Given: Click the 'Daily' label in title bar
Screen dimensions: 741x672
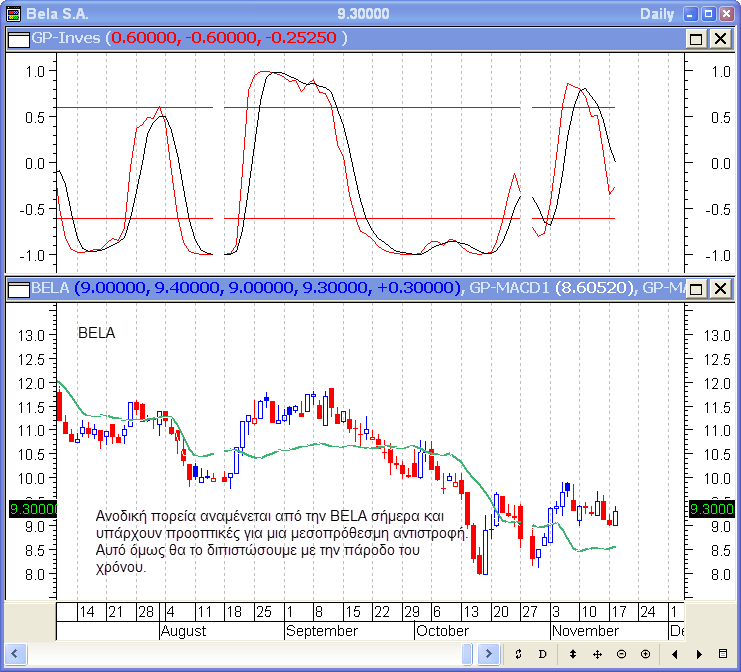Looking at the screenshot, I should pos(659,13).
